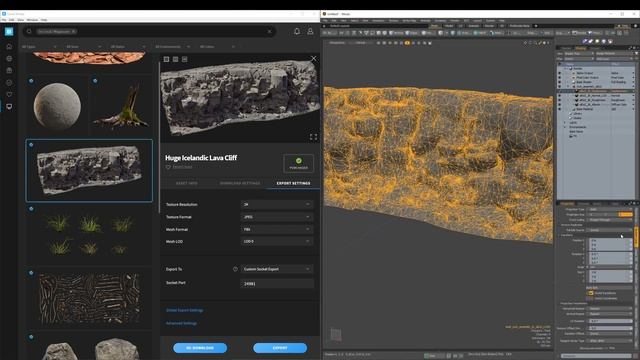Viewport: 640px width, 360px height.
Task: Click the info icon beside Export To
Action: [235, 269]
